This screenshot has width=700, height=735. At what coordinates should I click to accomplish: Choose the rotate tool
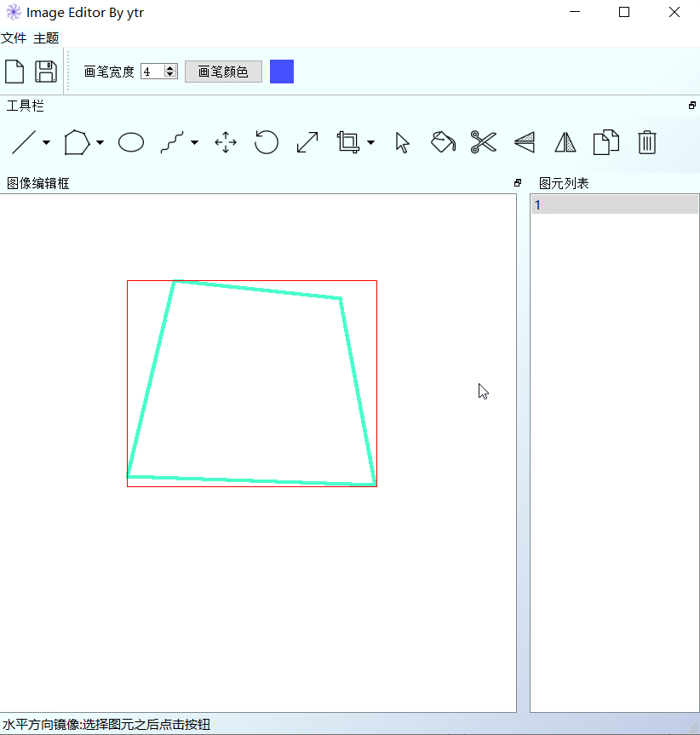click(267, 142)
